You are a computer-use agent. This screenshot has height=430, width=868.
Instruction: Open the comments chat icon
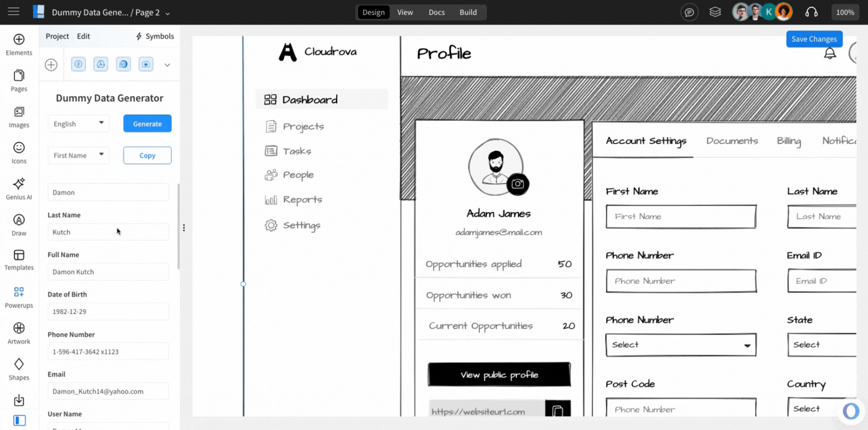click(x=689, y=12)
